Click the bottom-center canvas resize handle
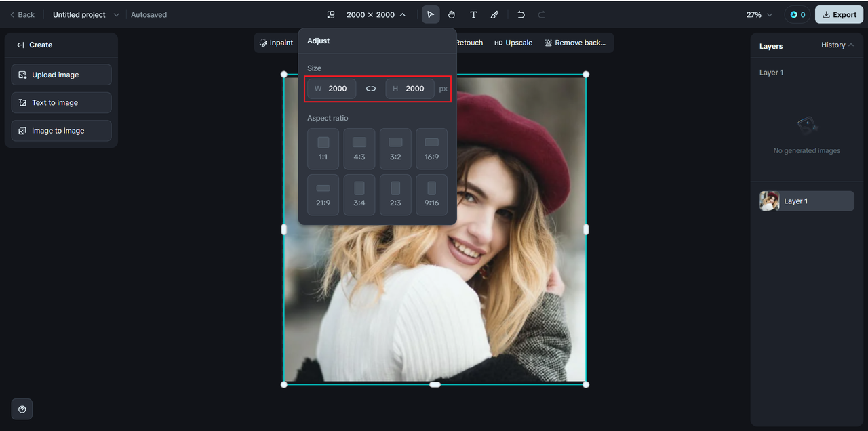868x431 pixels. tap(435, 384)
